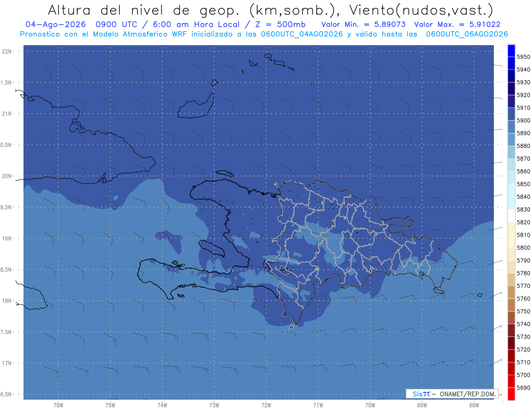532x411 pixels.
Task: Click the 'Valor Max. = 5.91022' text
Action: [x=457, y=24]
